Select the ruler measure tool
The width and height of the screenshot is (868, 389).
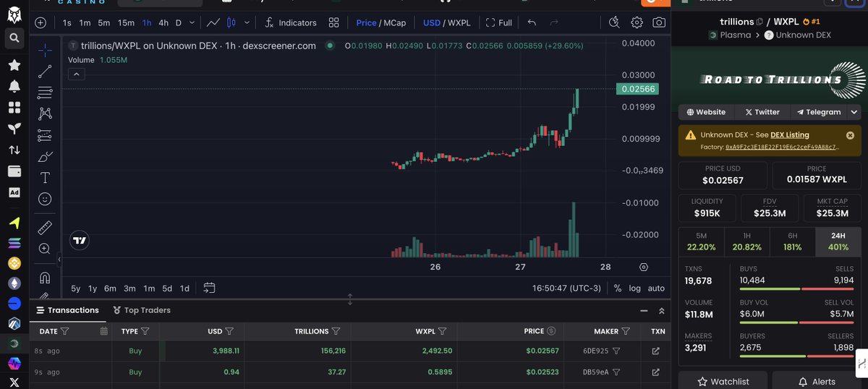(x=45, y=228)
